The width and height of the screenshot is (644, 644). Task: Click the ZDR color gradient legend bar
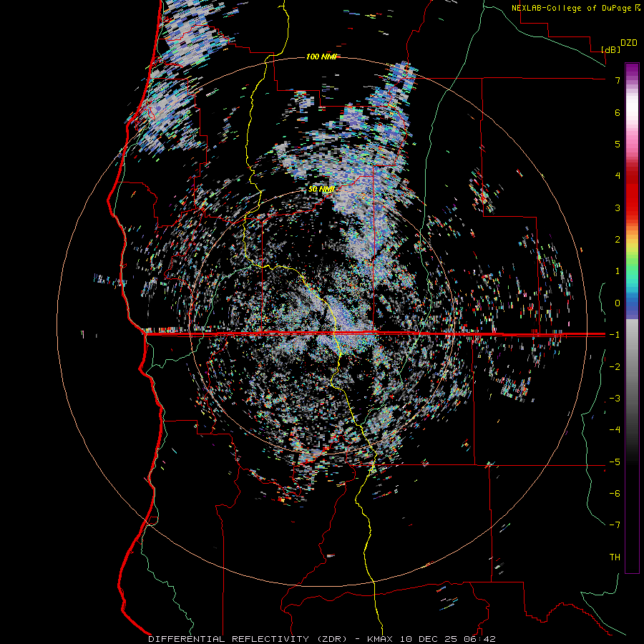(632, 318)
